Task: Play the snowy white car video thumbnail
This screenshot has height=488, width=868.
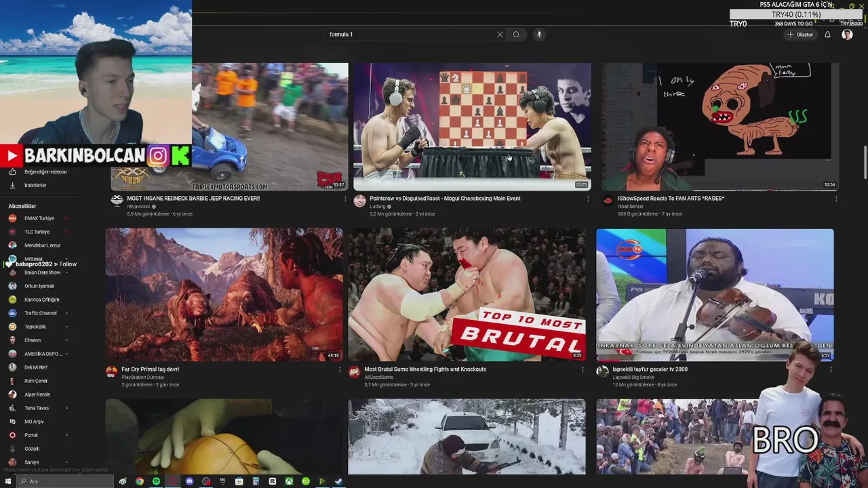Action: 467,436
